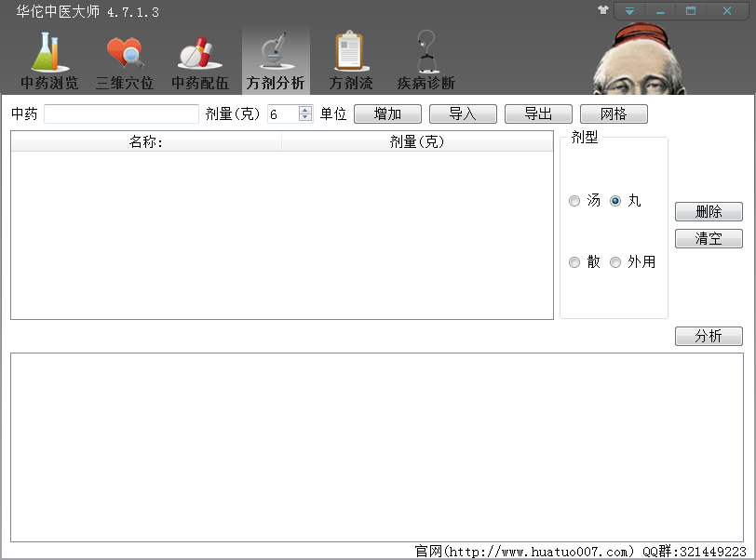
Task: Click the 名称 column header
Action: tap(146, 141)
